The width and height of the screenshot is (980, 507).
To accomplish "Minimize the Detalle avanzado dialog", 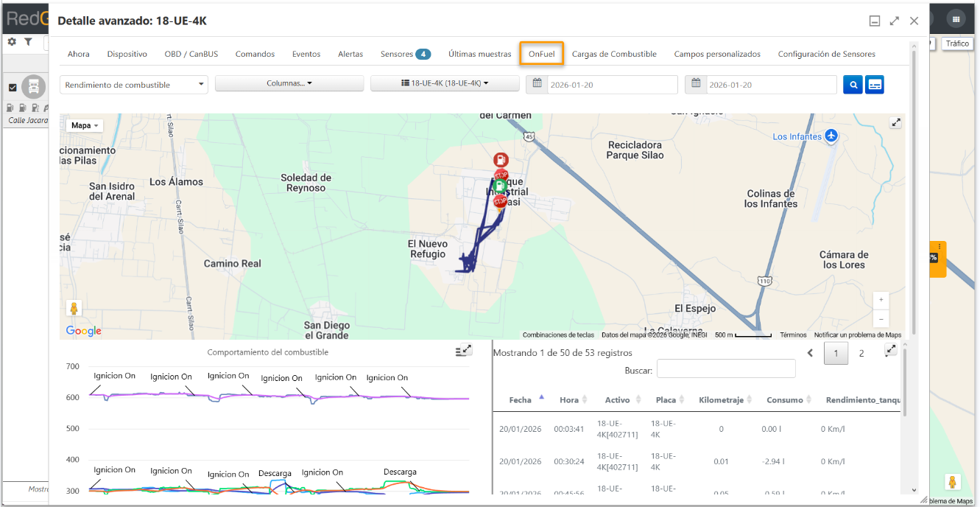I will click(875, 21).
